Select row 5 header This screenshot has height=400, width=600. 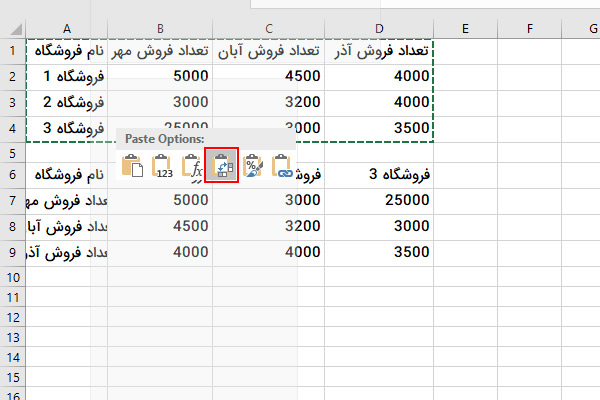point(13,153)
